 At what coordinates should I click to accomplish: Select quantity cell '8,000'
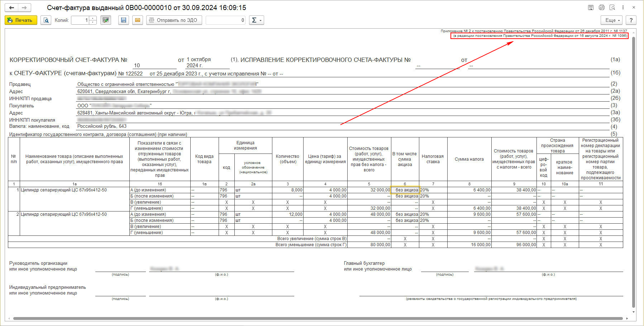pos(288,190)
